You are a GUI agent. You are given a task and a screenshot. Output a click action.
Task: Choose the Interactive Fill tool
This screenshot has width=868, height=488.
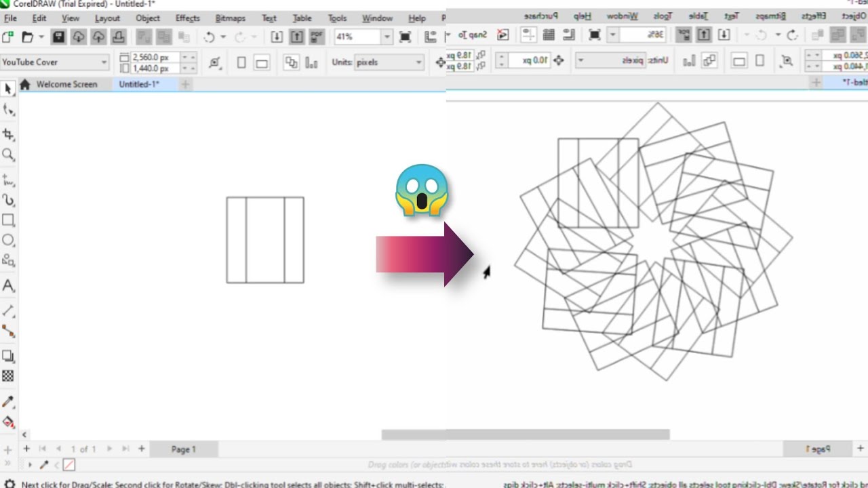[x=8, y=422]
